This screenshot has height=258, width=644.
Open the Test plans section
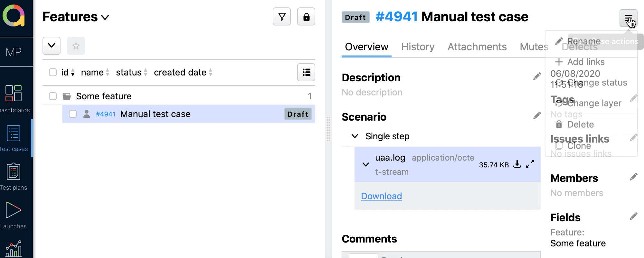[14, 177]
